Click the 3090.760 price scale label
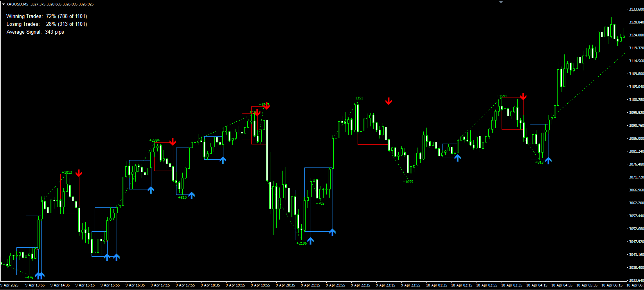 pos(636,125)
